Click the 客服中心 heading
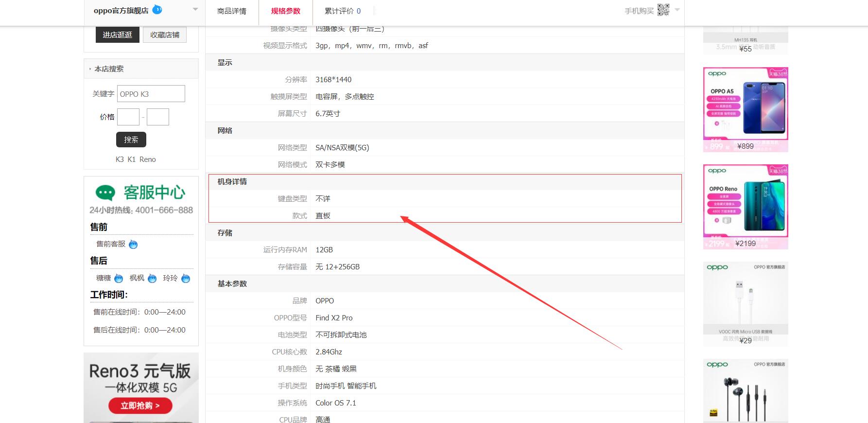The height and width of the screenshot is (423, 868). click(x=155, y=193)
